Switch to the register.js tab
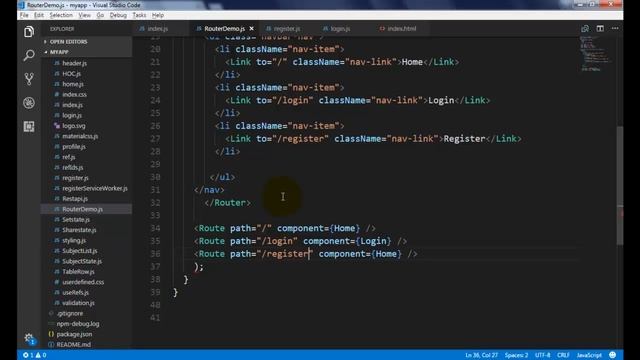The width and height of the screenshot is (640, 360). tap(287, 29)
